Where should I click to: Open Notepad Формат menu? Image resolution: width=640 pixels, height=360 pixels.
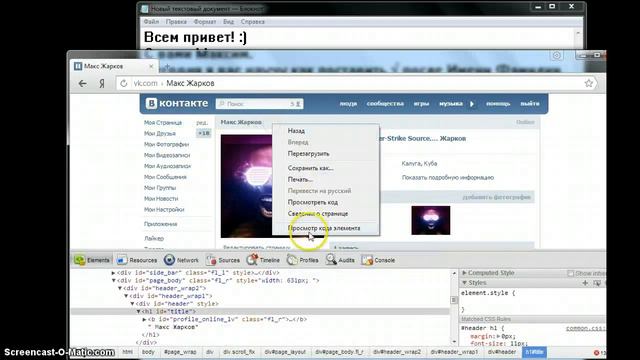pos(205,22)
